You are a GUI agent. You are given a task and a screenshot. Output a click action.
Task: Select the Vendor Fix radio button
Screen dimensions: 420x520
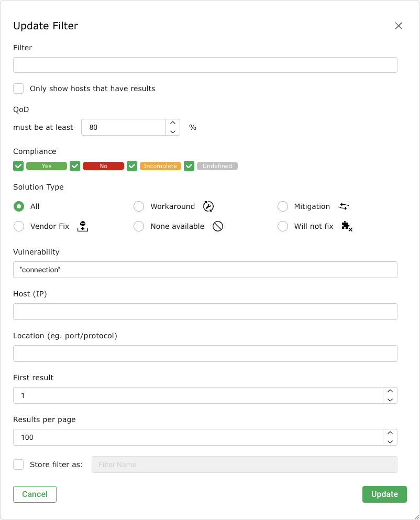click(19, 226)
